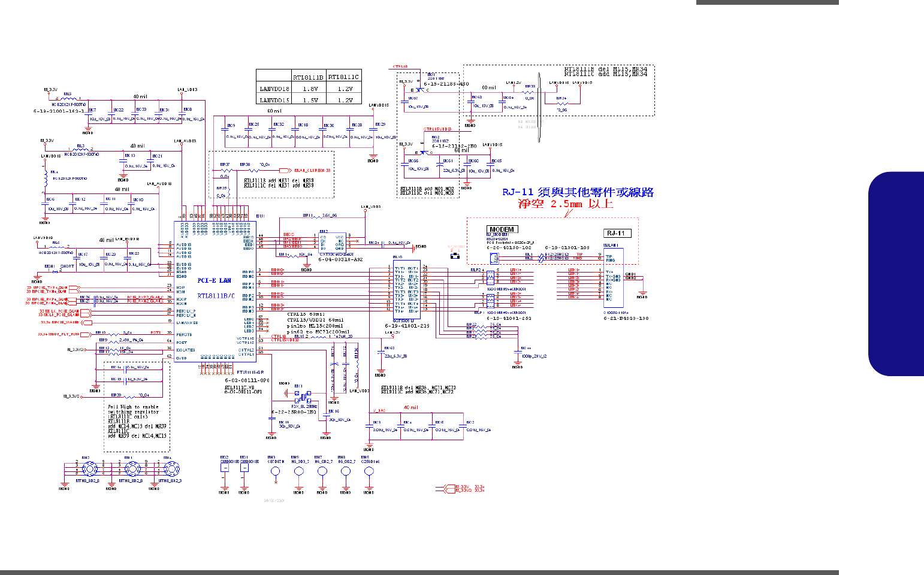Click the MH3 test point circle

pos(276,471)
